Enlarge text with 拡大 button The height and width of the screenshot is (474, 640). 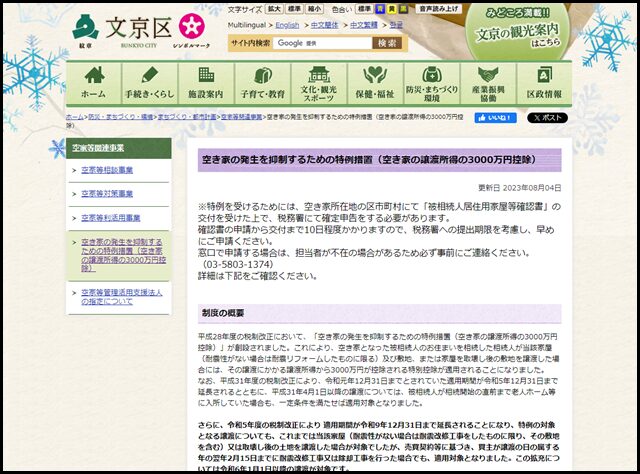click(x=274, y=9)
